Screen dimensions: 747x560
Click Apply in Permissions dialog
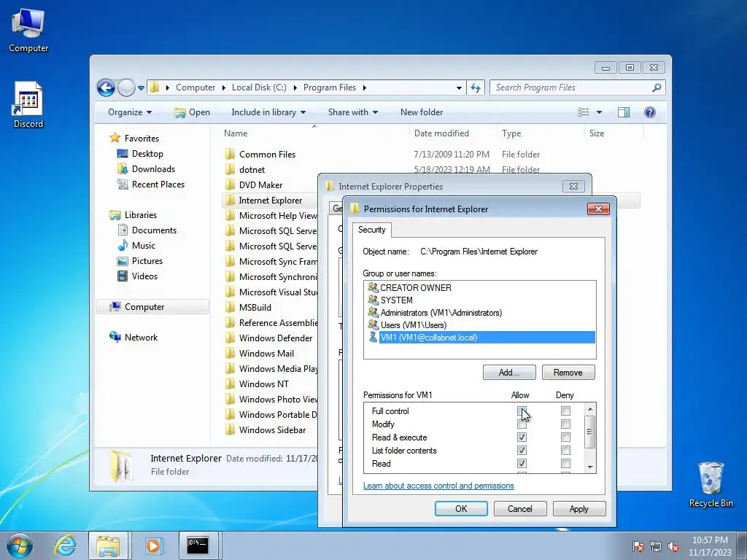(579, 508)
